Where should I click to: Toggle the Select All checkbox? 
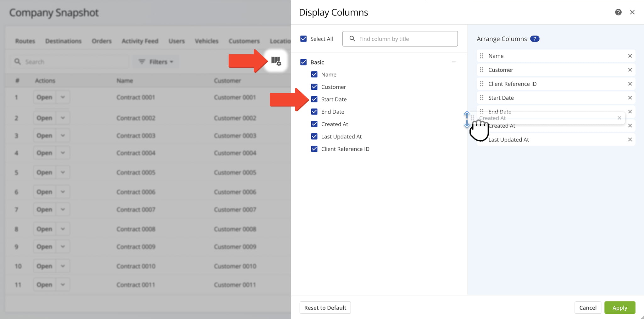303,39
